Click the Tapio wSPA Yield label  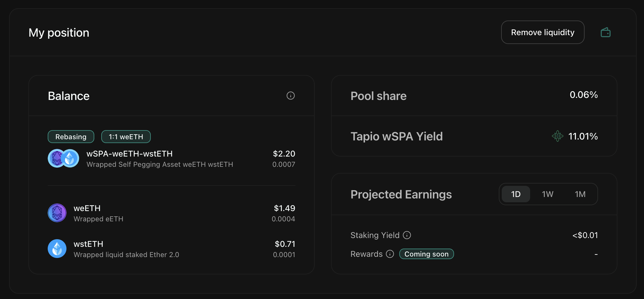[x=397, y=136]
